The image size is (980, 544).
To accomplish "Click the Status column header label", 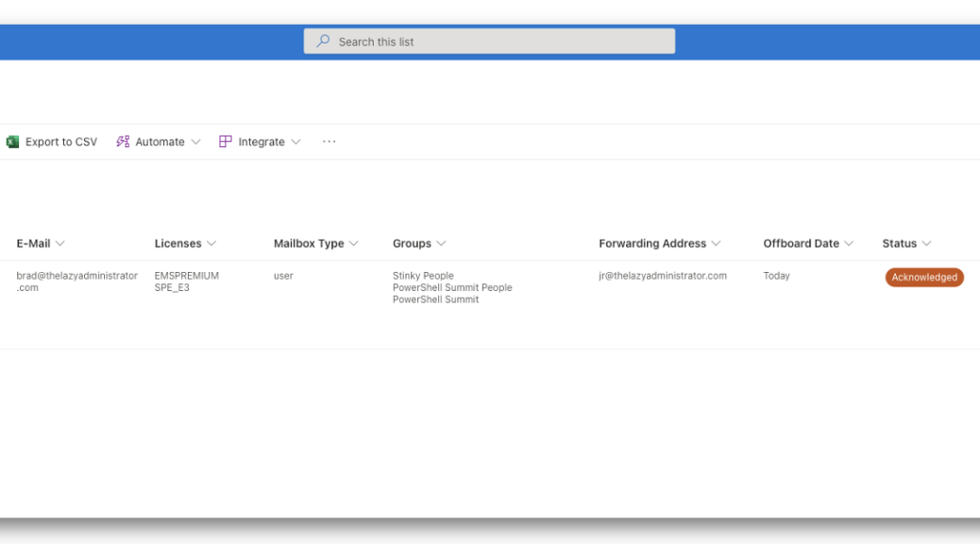I will click(900, 244).
